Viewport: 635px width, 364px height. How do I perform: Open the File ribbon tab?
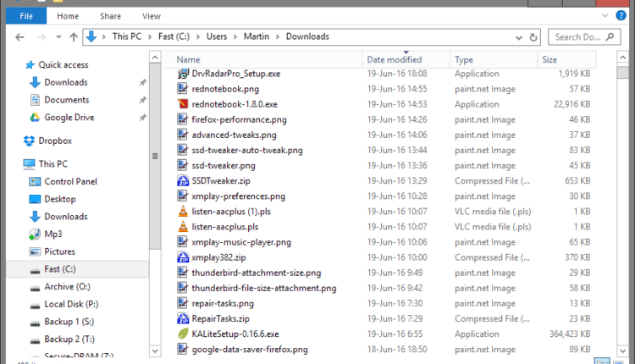point(26,16)
